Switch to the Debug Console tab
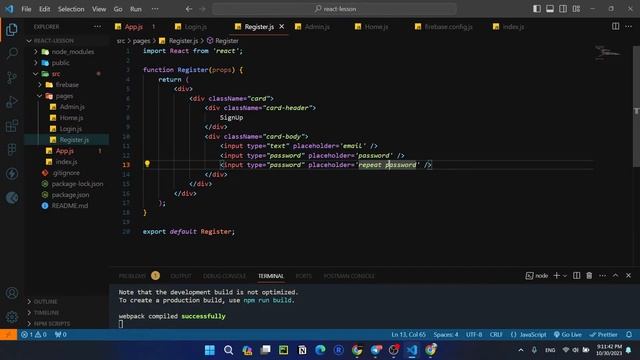The width and height of the screenshot is (640, 360). 224,276
